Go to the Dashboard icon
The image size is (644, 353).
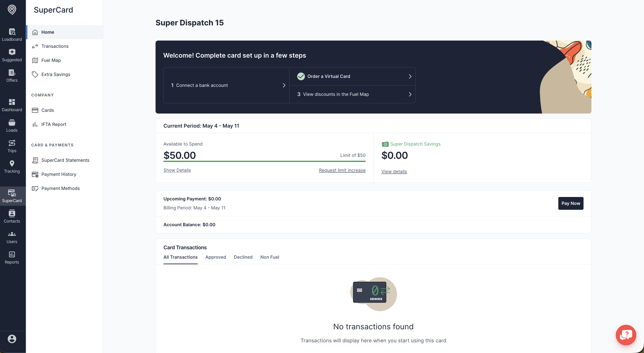[x=12, y=102]
